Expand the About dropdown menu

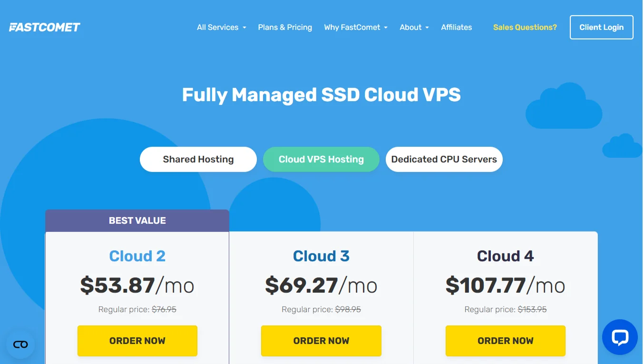tap(414, 27)
